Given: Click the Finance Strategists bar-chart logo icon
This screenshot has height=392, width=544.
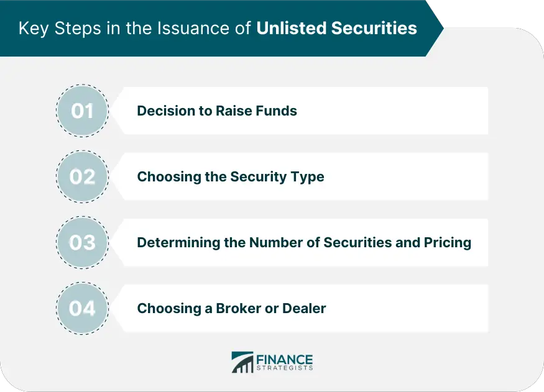Looking at the screenshot, I should (x=242, y=363).
